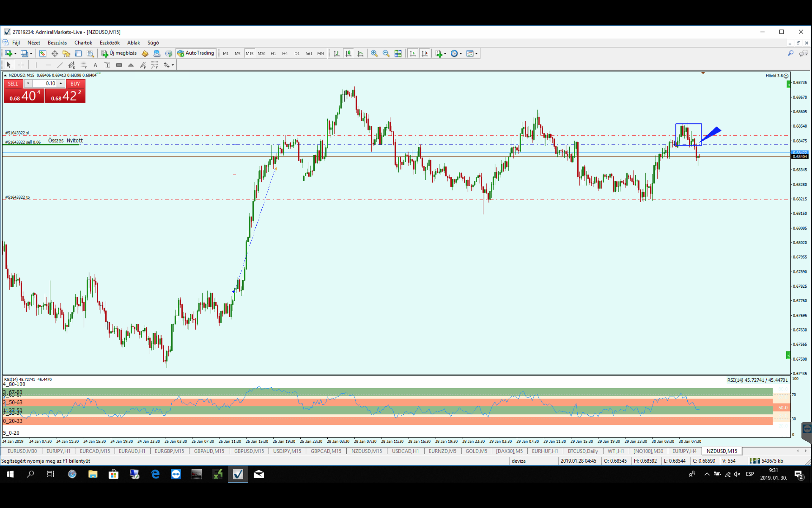Select the Fibonacci retracement tool

[x=83, y=65]
